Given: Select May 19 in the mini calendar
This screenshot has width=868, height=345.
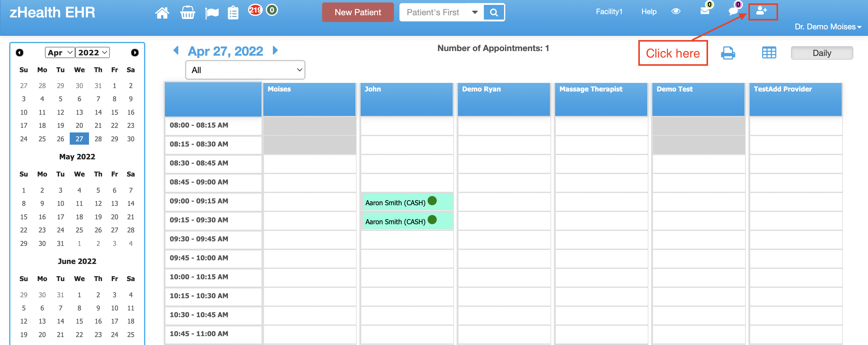Looking at the screenshot, I should pos(98,217).
